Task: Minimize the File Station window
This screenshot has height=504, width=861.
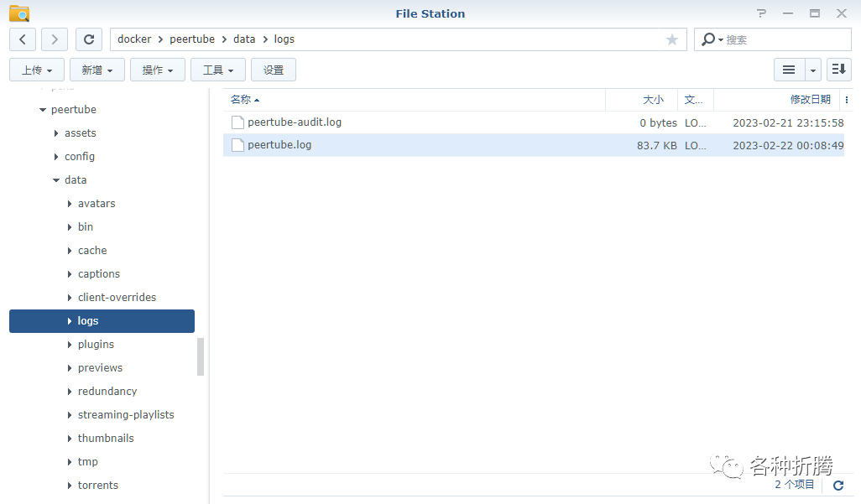Action: click(788, 13)
